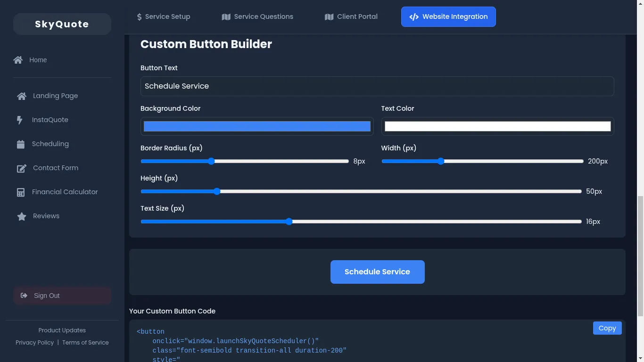The image size is (644, 362).
Task: Open the Service Setup tab
Action: tap(164, 16)
